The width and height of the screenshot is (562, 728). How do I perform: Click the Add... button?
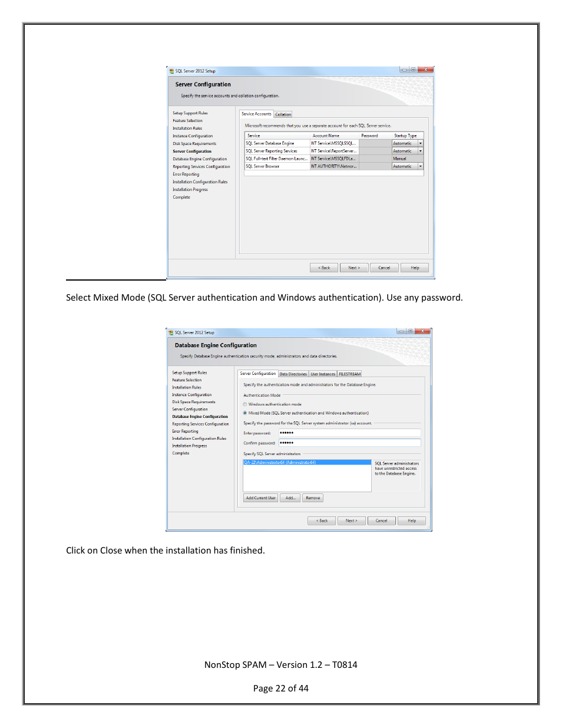(x=290, y=498)
